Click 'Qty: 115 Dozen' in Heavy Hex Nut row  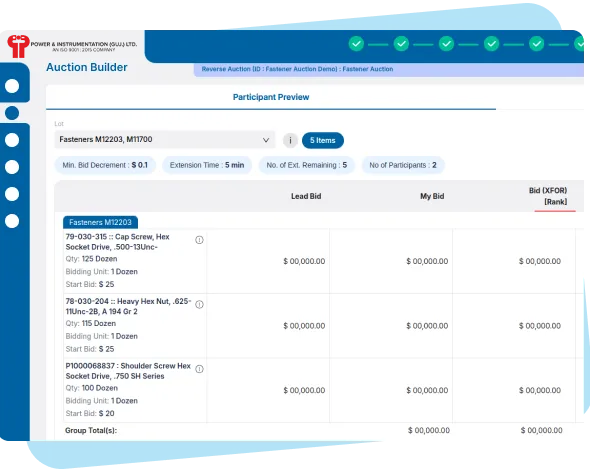(x=91, y=324)
